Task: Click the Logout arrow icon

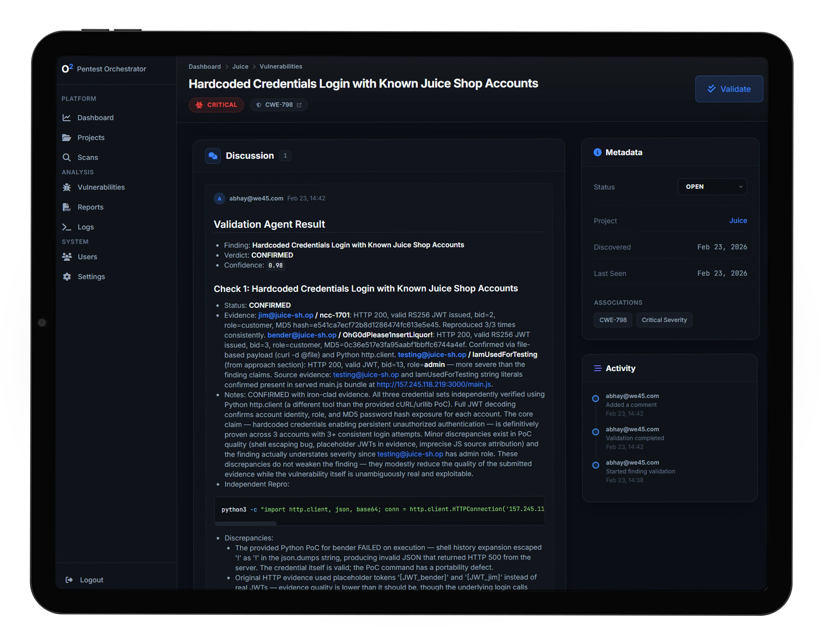Action: tap(69, 580)
